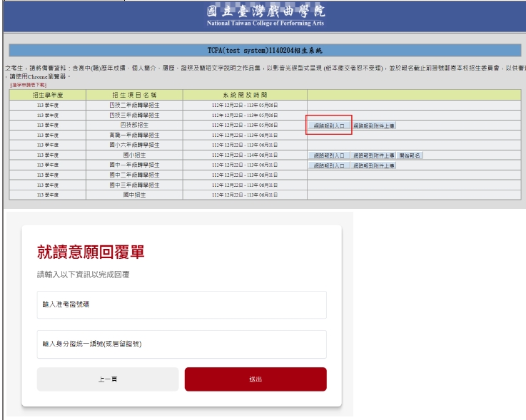Click the 招生項目名稱 column header
The image size is (526, 420).
134,94
